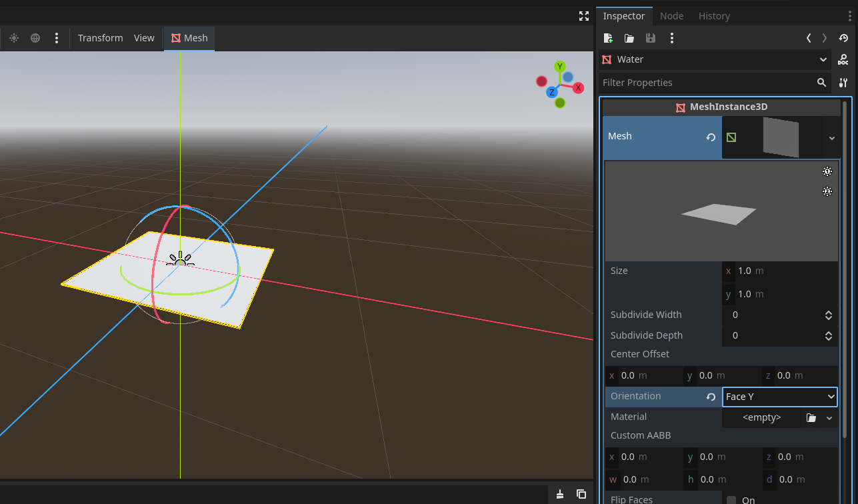Open documentation for the Water node

(843, 59)
